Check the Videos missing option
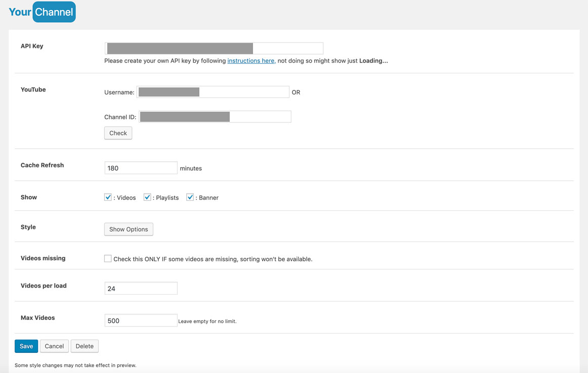 tap(108, 258)
